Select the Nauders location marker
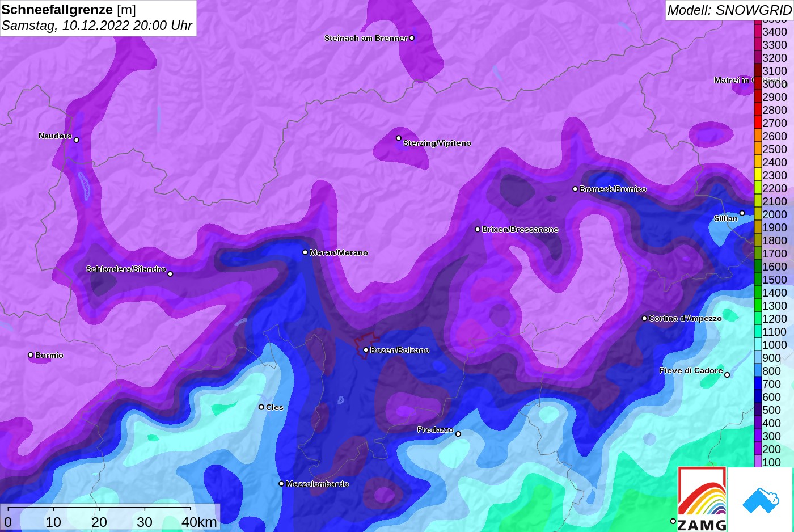 coord(77,140)
